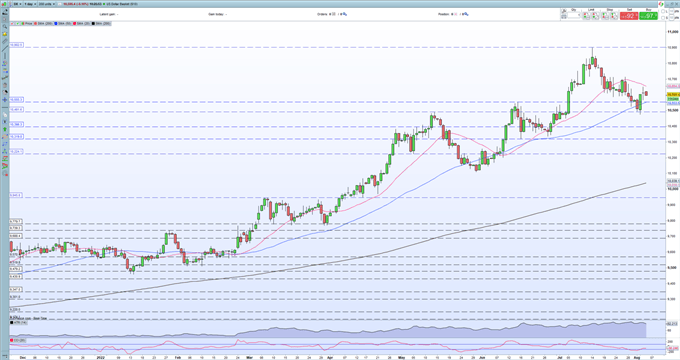The width and height of the screenshot is (680, 360).
Task: Select the zoom magnifier tool
Action: pos(5,26)
